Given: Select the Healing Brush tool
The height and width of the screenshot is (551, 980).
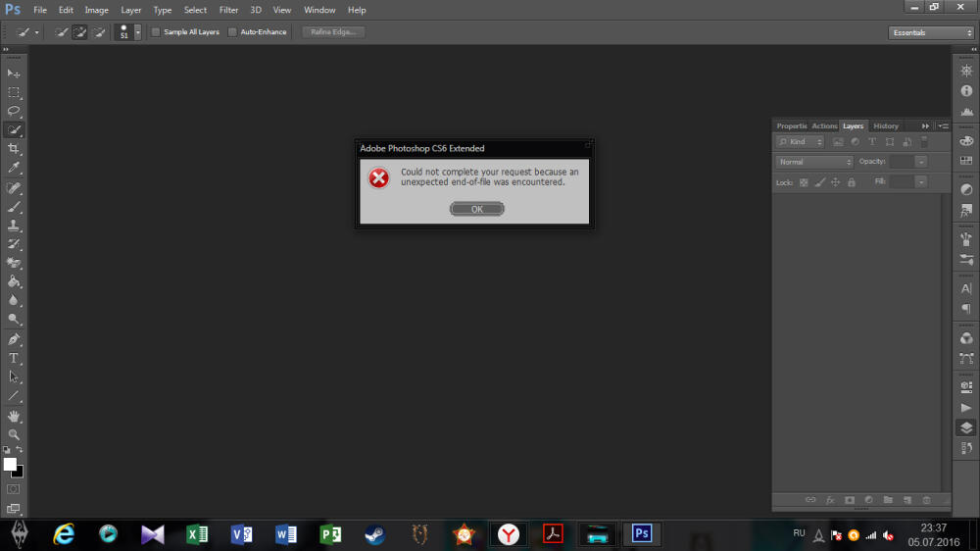Looking at the screenshot, I should click(x=13, y=188).
